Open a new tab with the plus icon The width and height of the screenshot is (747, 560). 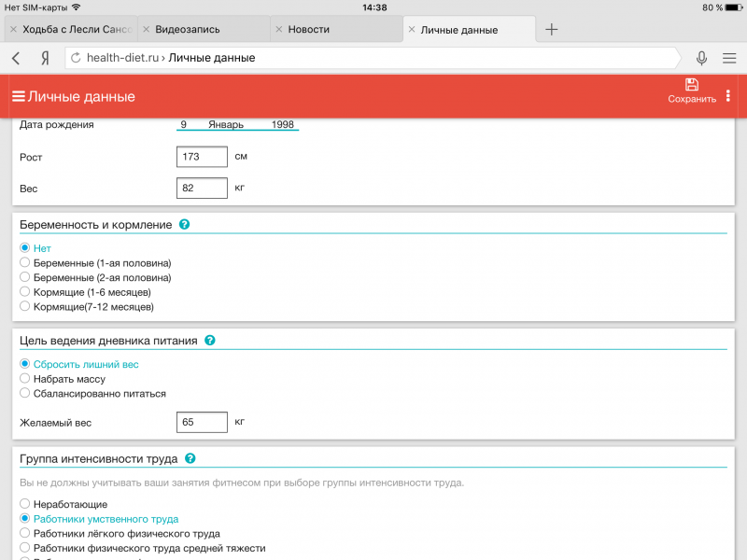pos(552,29)
